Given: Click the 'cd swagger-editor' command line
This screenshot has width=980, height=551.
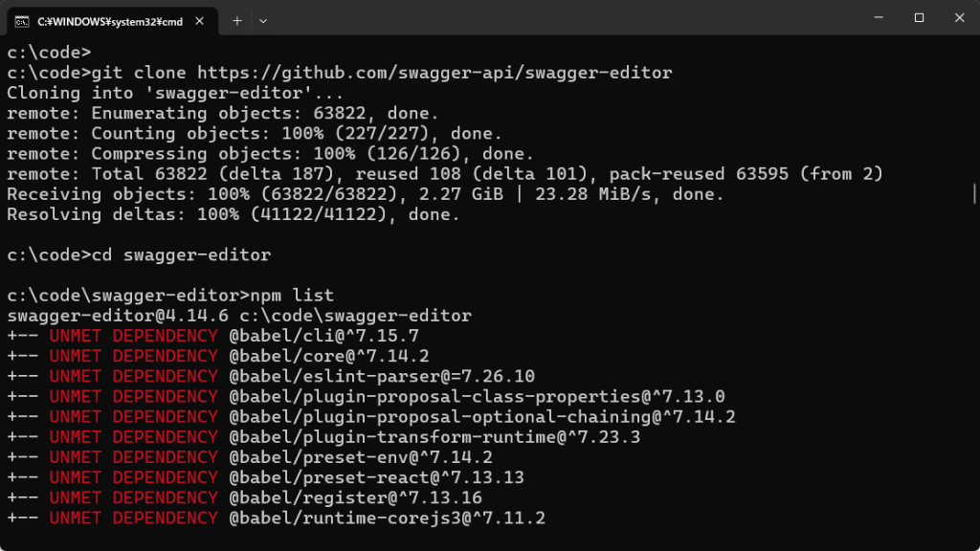Looking at the screenshot, I should 139,254.
